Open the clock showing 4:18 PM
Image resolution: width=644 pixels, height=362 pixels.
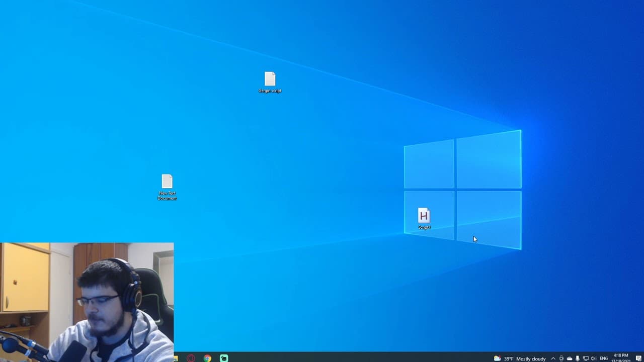tap(621, 358)
